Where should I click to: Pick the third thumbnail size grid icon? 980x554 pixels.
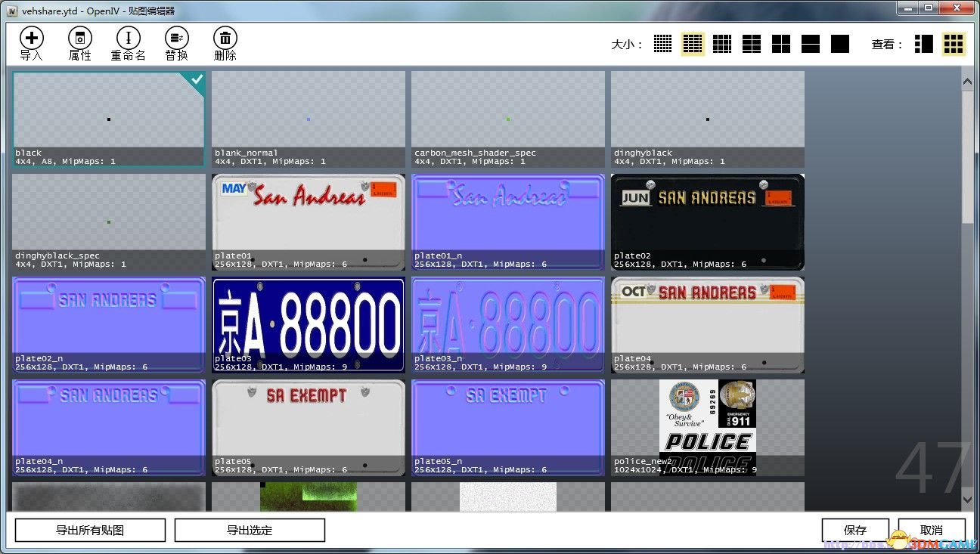tap(722, 44)
